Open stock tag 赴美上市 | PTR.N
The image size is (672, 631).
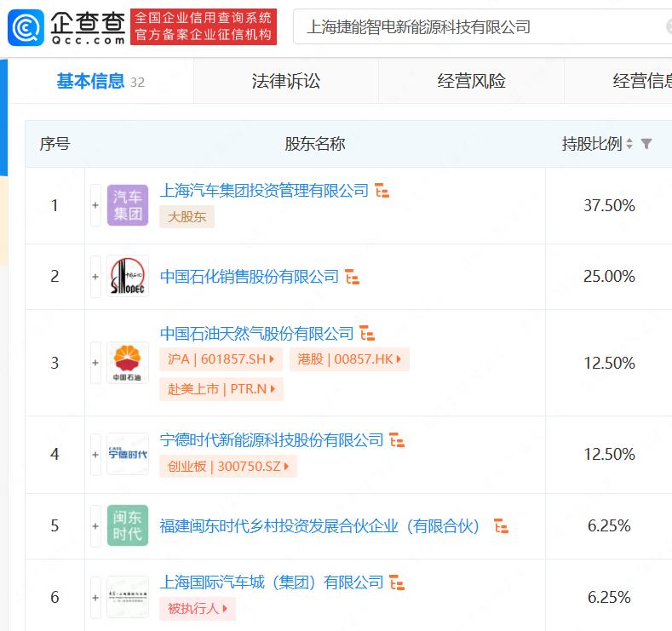tap(221, 389)
